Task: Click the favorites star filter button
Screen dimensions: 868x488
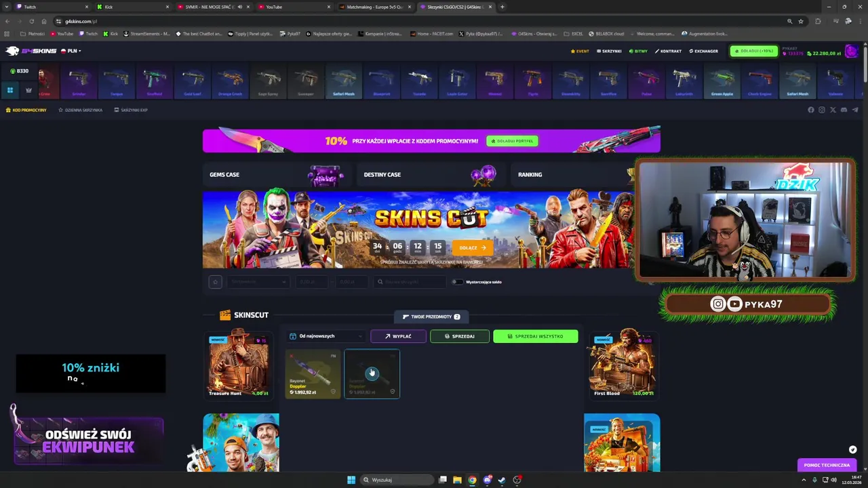Action: (x=215, y=282)
